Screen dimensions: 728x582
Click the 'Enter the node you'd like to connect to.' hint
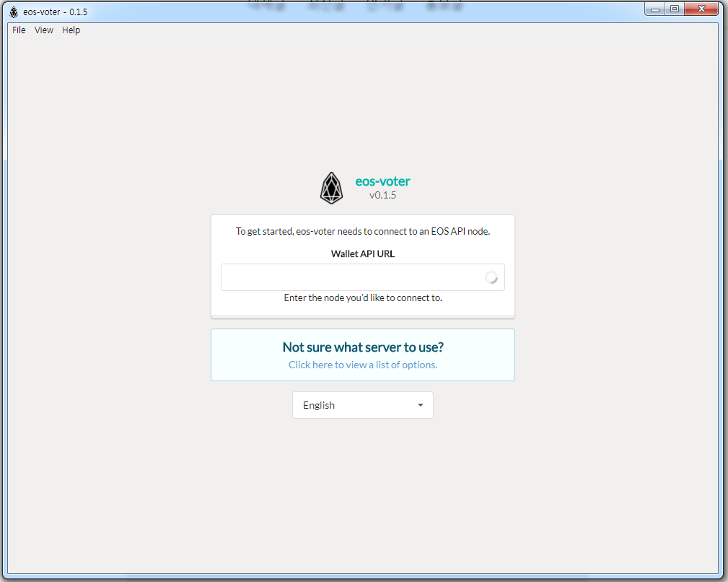coord(363,297)
